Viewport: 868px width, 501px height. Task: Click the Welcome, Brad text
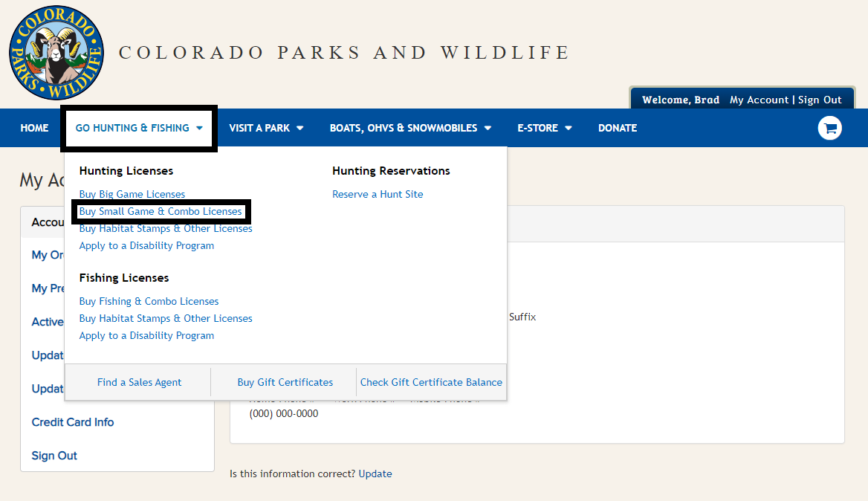click(680, 100)
